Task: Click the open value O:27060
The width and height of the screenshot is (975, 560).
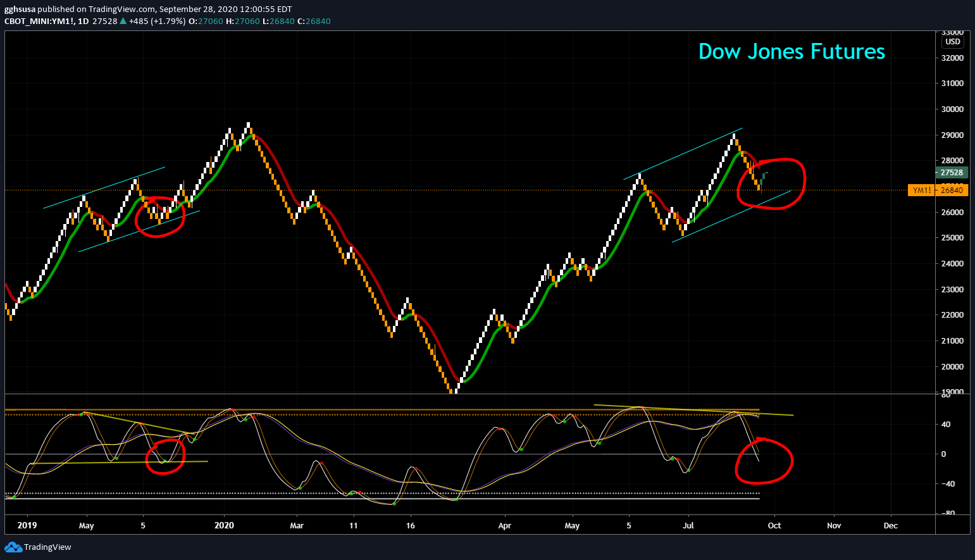Action: tap(206, 21)
